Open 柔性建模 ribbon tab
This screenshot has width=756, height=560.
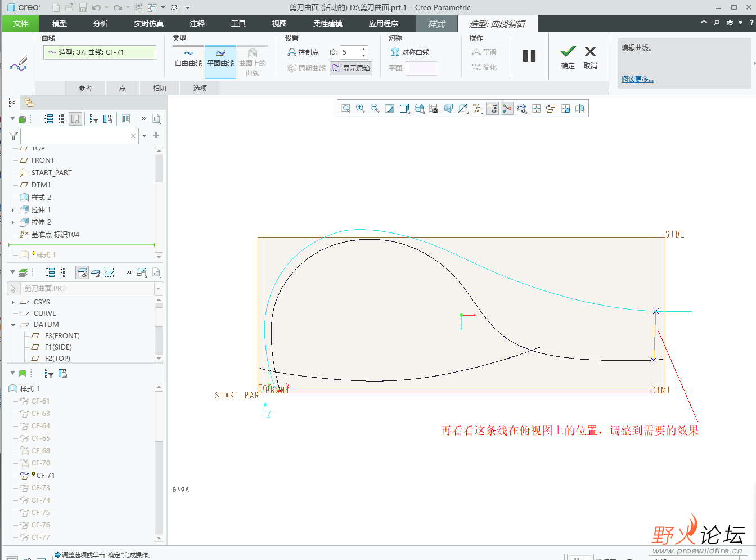coord(328,24)
